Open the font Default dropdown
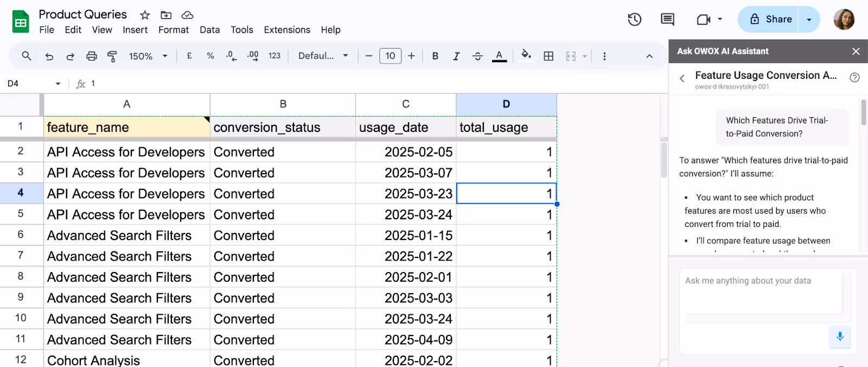The width and height of the screenshot is (868, 367). point(323,56)
